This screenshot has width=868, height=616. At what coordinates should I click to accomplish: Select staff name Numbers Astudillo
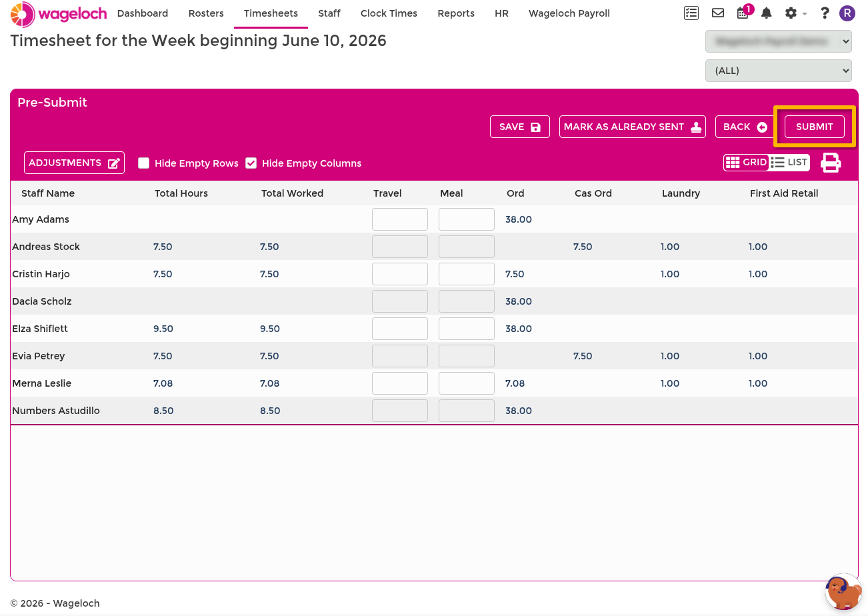click(56, 411)
